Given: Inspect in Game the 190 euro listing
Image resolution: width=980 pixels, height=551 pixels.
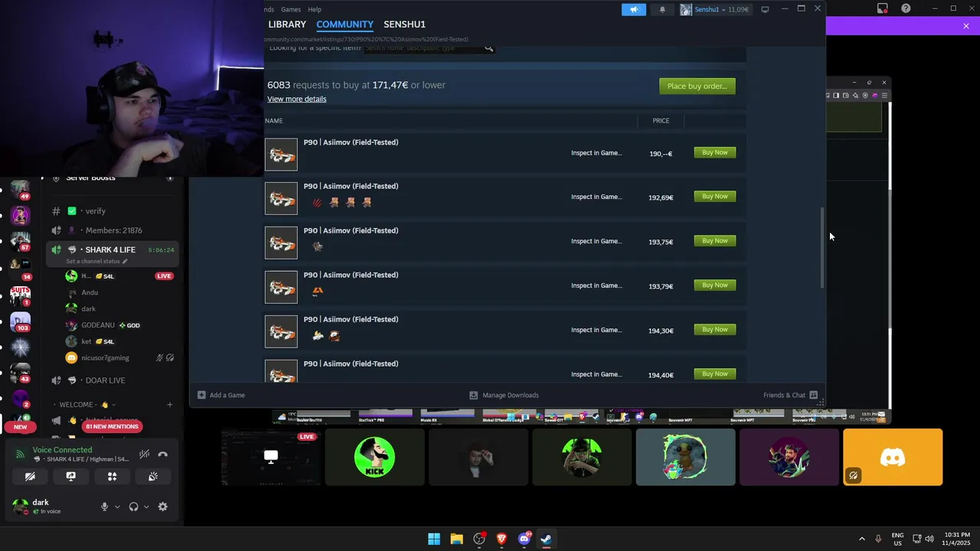Looking at the screenshot, I should click(596, 153).
